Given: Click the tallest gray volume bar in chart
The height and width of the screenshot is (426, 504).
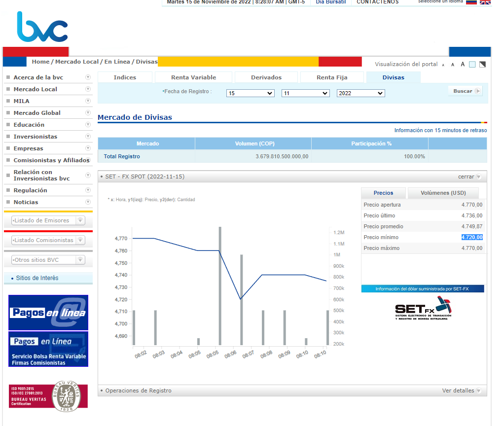Looking at the screenshot, I should (x=220, y=286).
